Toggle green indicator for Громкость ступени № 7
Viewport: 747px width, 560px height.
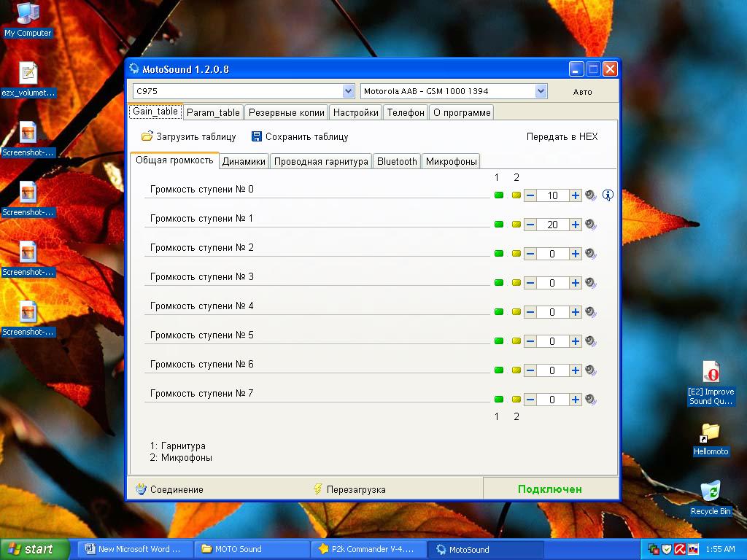pos(499,400)
